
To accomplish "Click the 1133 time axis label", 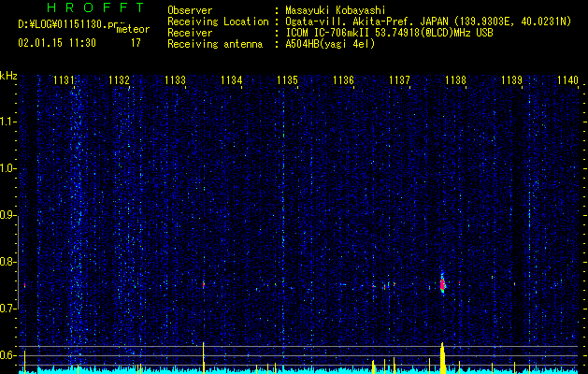I will pyautogui.click(x=176, y=79).
